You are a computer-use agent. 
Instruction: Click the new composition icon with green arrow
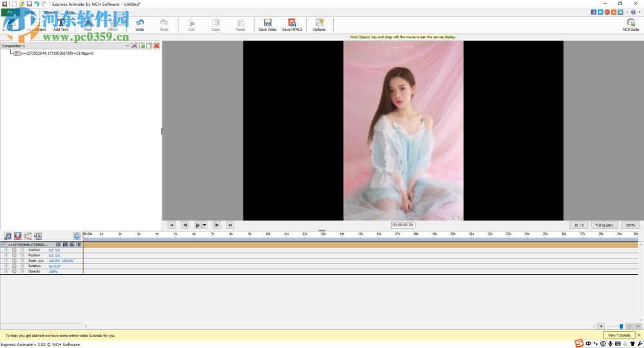pos(142,46)
